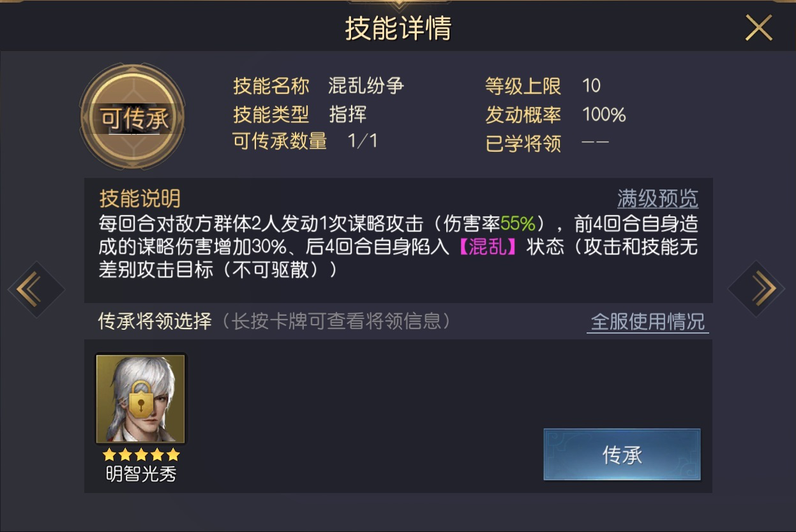Image resolution: width=796 pixels, height=532 pixels.
Task: Click the 技能详情 title header
Action: click(x=398, y=28)
